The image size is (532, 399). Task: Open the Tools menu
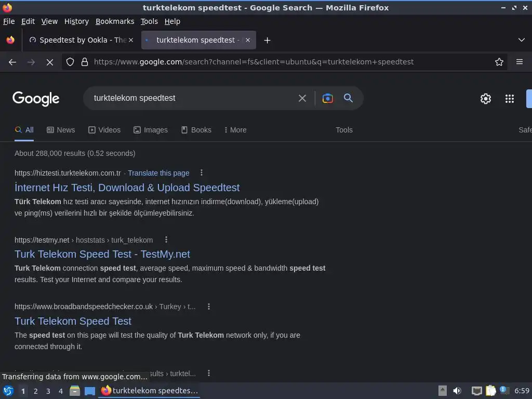pos(149,21)
